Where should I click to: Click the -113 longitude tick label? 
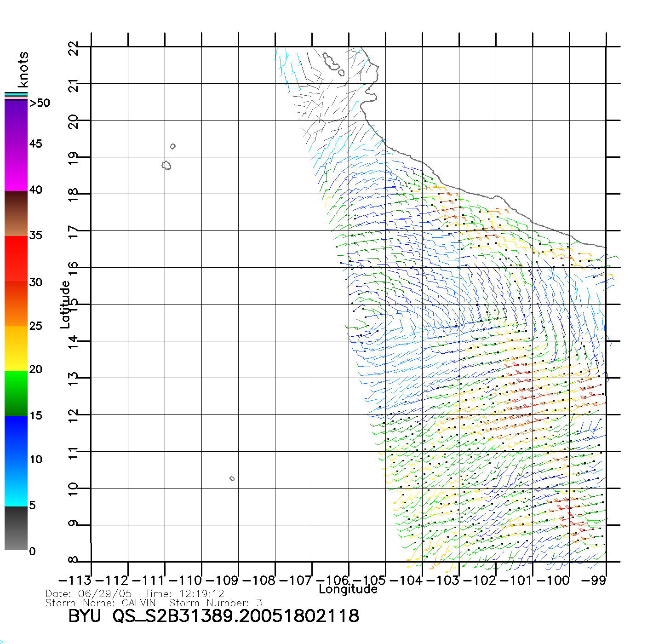coord(75,581)
